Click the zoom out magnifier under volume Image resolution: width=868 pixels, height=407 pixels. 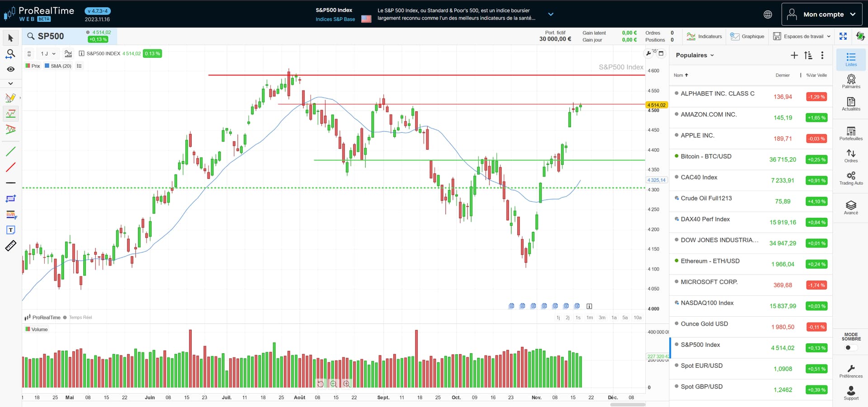point(333,384)
